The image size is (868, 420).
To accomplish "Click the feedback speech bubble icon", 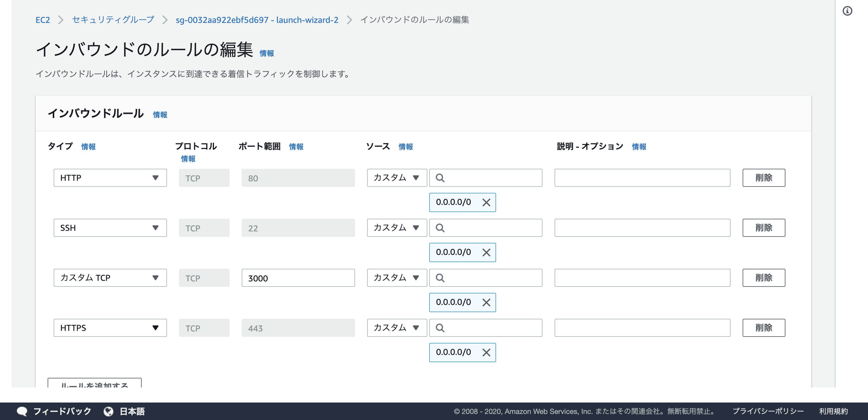I will (22, 411).
